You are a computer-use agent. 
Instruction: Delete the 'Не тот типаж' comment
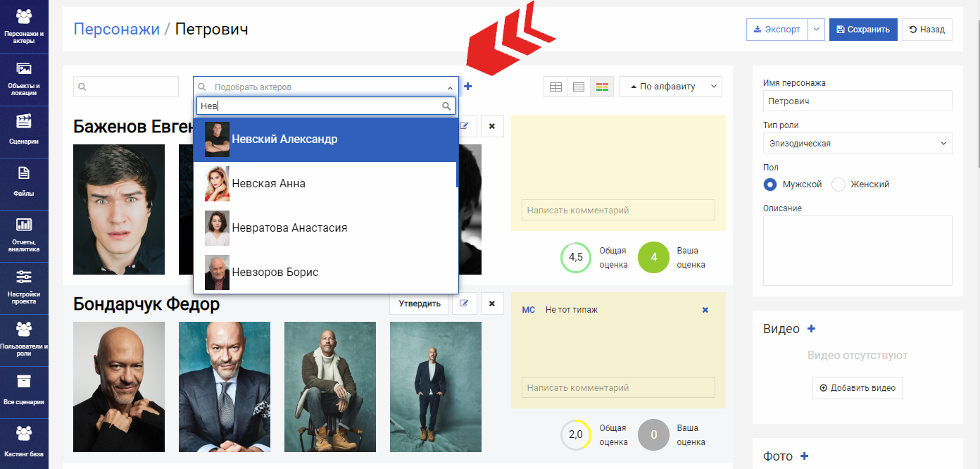click(705, 310)
